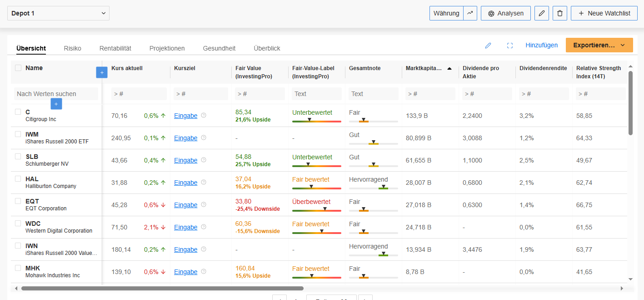
Task: Click the fullscreen expand table icon
Action: (510, 46)
